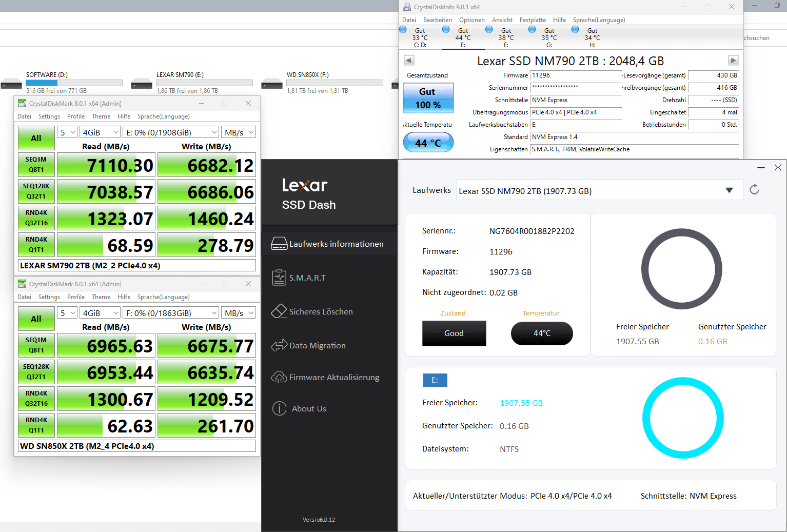Image resolution: width=787 pixels, height=532 pixels.
Task: Open test count dropdown in top CrystalDiskMark
Action: click(x=67, y=132)
